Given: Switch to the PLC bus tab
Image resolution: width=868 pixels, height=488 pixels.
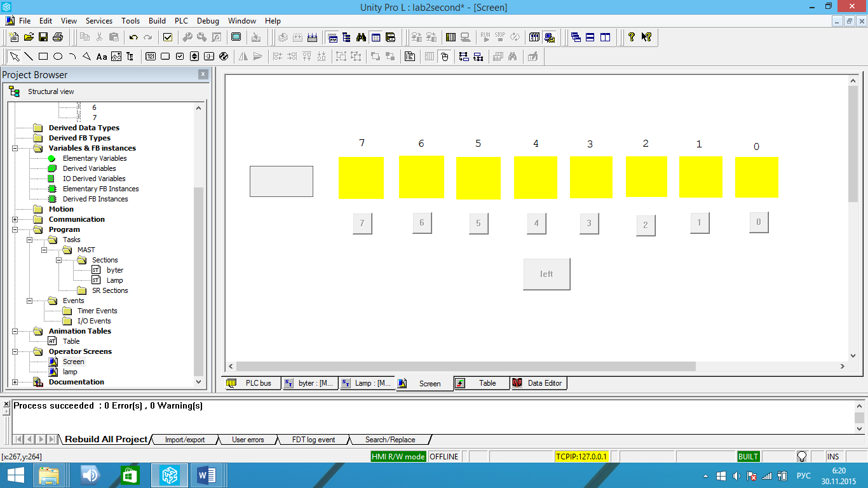Looking at the screenshot, I should tap(252, 383).
